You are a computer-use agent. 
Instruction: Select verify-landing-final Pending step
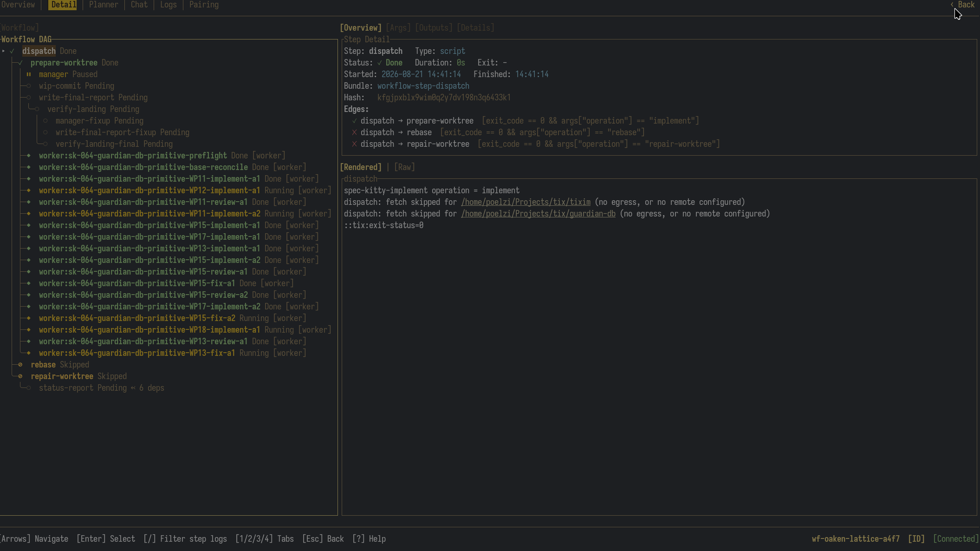(x=114, y=144)
